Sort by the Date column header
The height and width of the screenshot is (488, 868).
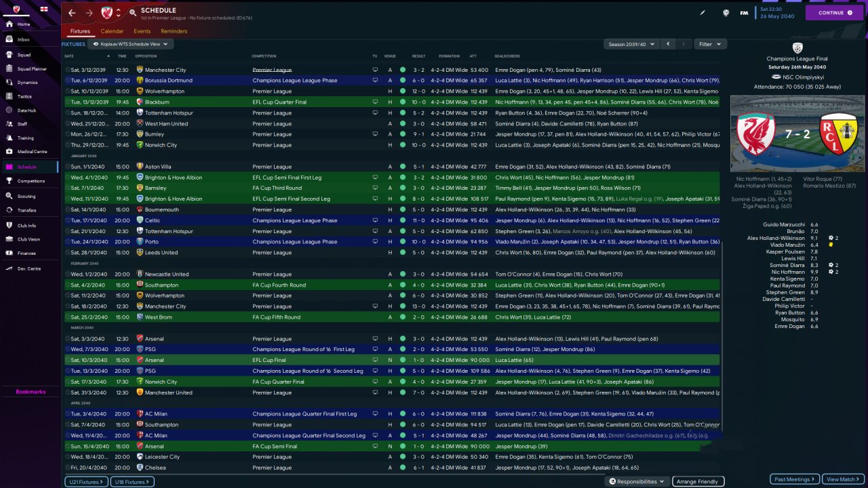(69, 56)
